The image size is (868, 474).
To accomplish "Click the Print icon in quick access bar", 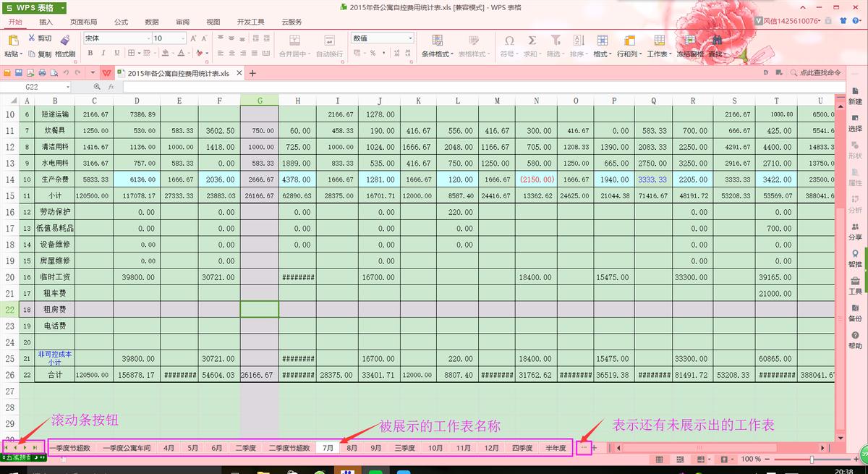I will point(43,73).
